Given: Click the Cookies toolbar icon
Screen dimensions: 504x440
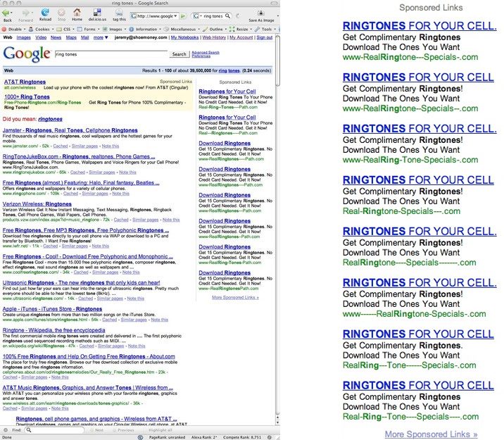Looking at the screenshot, I should 31,30.
